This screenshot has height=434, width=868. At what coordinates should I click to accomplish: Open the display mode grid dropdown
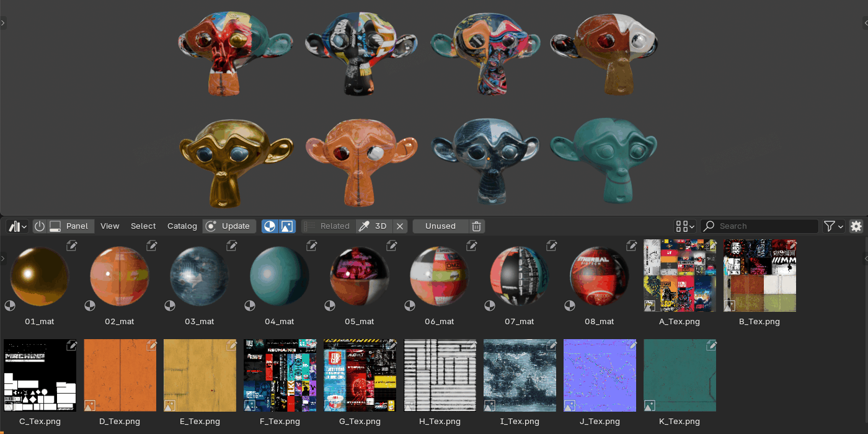click(685, 226)
